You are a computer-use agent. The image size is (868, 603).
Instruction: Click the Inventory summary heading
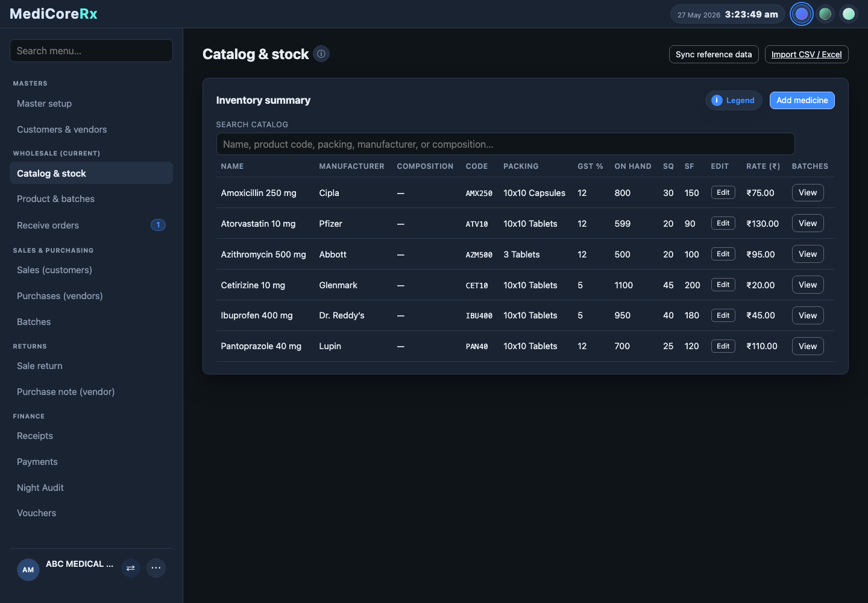[x=263, y=100]
